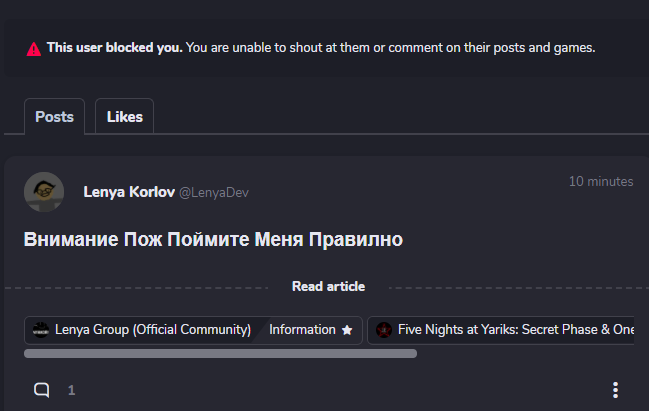Open the post's 10 minutes timestamp
This screenshot has height=411, width=649.
coord(600,182)
